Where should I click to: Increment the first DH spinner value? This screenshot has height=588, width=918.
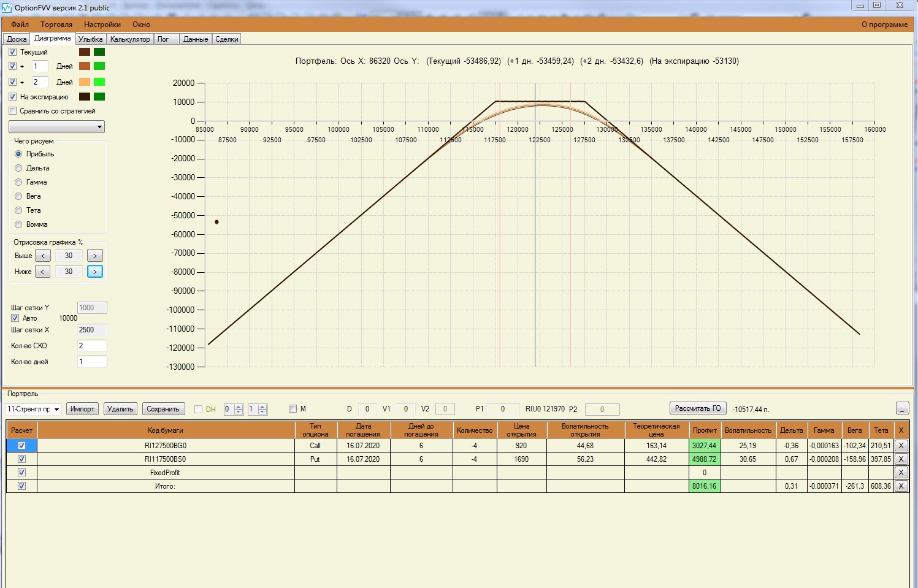239,407
